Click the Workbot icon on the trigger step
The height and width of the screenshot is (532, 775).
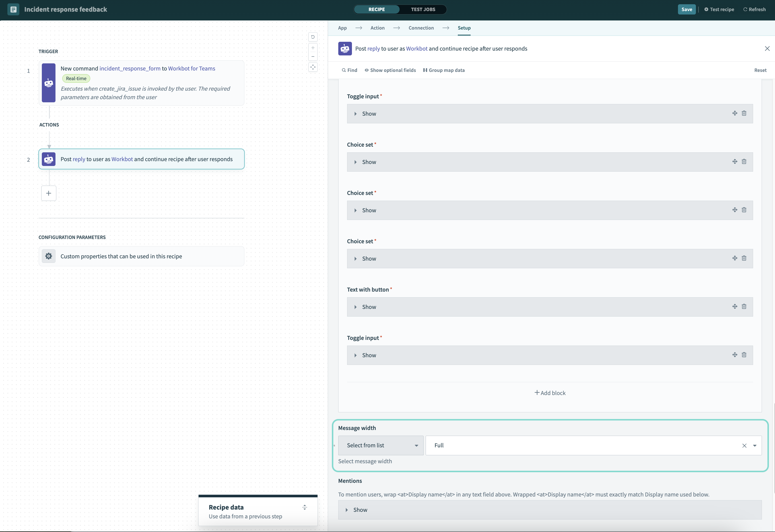[x=49, y=83]
